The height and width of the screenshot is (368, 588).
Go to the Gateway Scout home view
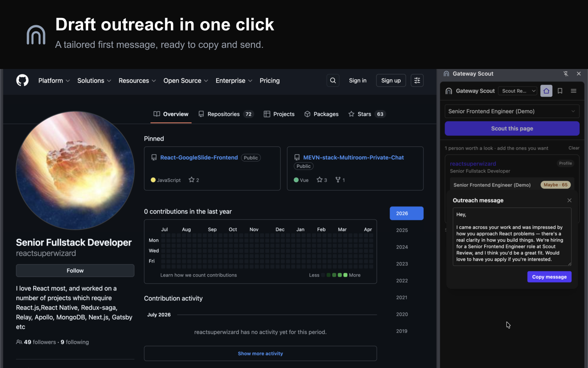546,91
